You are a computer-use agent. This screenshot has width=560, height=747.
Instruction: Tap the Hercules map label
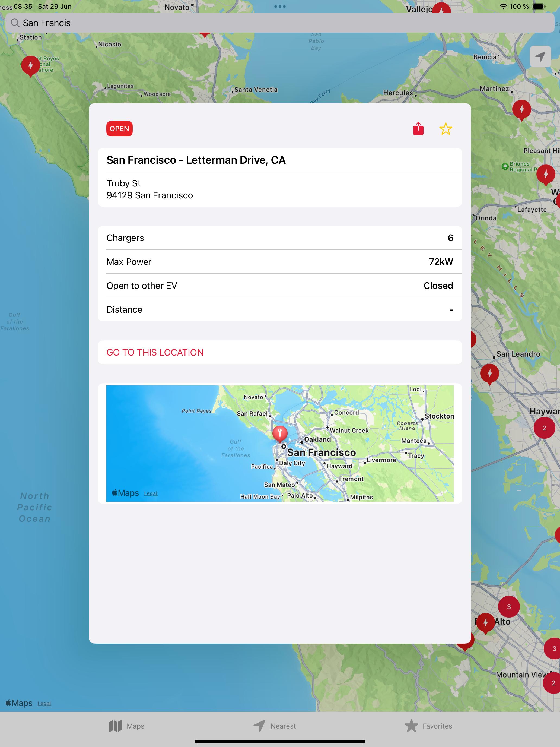[x=398, y=93]
